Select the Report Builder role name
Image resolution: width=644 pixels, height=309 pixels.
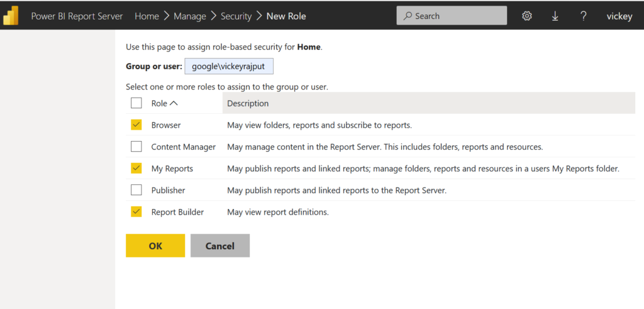[177, 212]
